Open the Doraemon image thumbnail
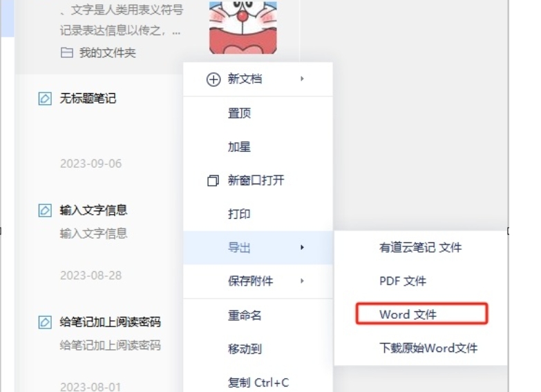The image size is (541, 392). coord(243,27)
